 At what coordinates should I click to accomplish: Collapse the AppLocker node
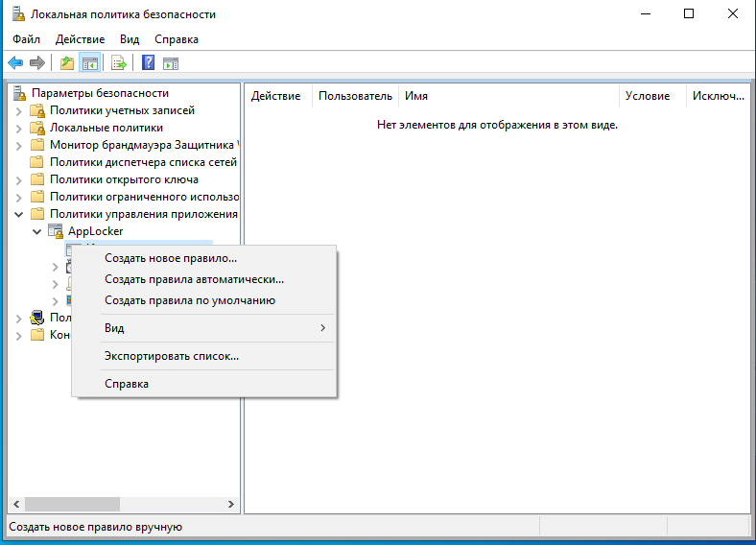(37, 231)
